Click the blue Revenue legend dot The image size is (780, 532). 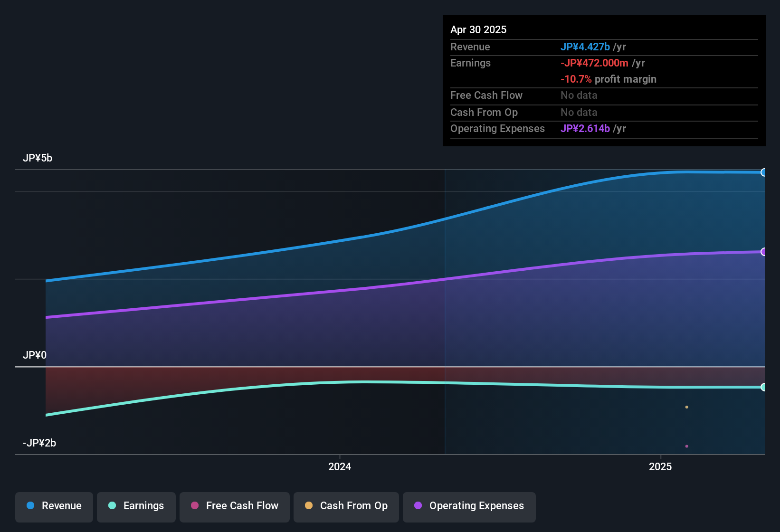pyautogui.click(x=30, y=505)
